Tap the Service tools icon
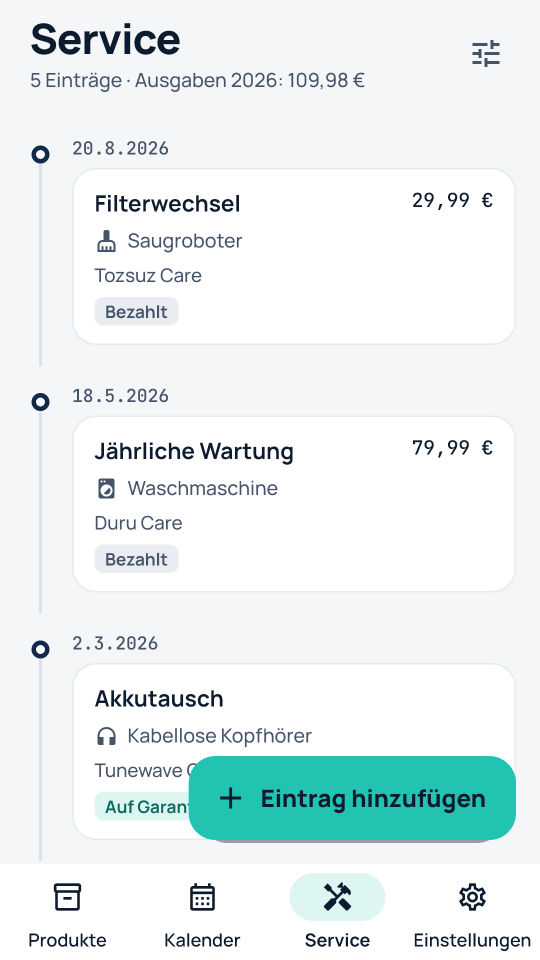Image resolution: width=540 pixels, height=960 pixels. pos(337,898)
